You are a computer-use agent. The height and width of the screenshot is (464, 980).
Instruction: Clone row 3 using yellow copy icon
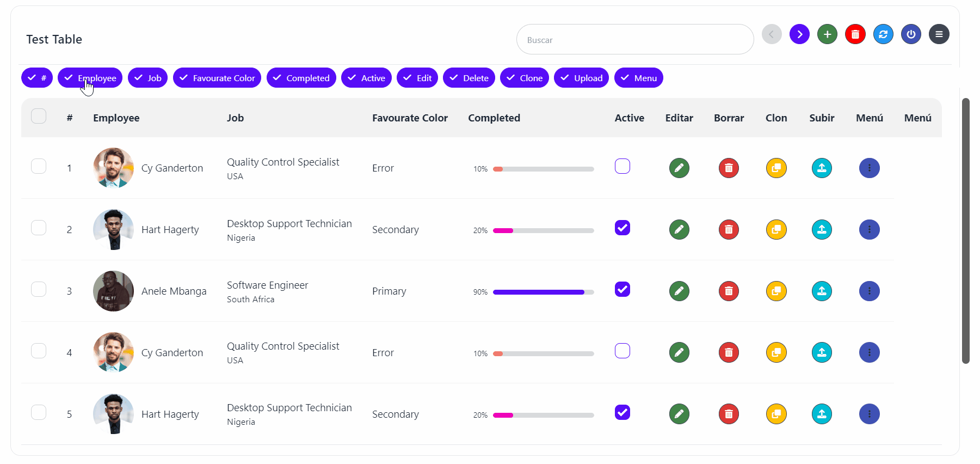776,291
